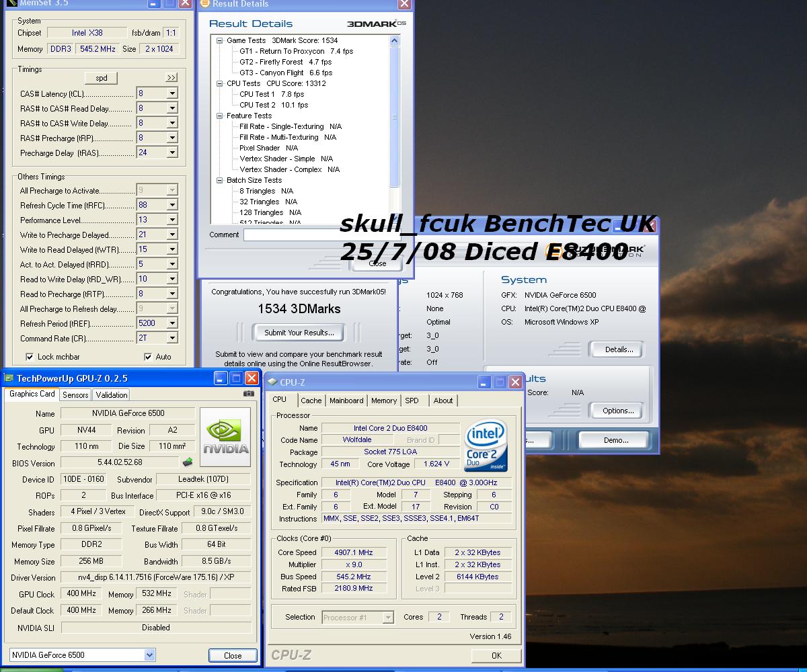Screen dimensions: 807x672
Task: Toggle the Auto checkbox in MemSet
Action: [x=148, y=357]
